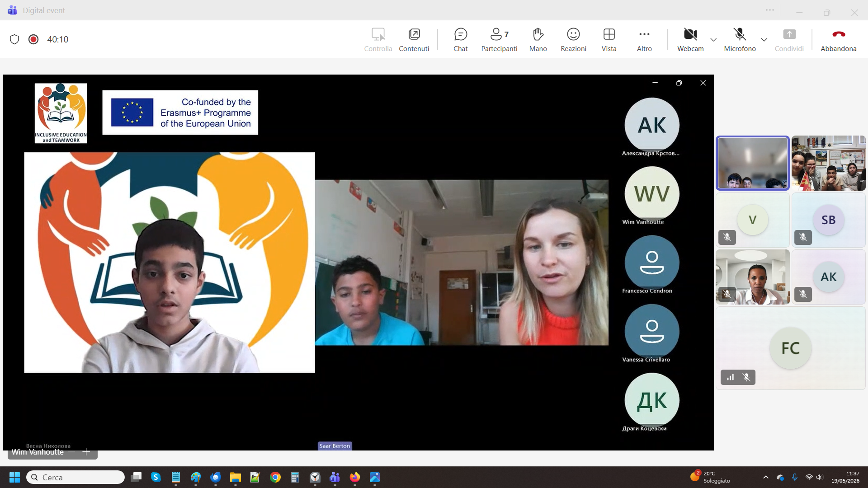Leave the meeting with Abbandona
This screenshot has height=488, width=868.
point(838,40)
